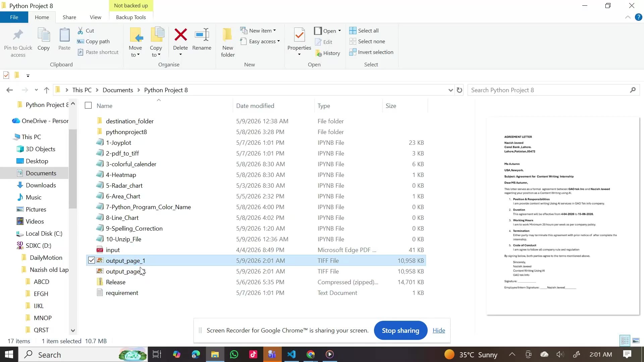Viewport: 644px width, 362px height.
Task: Click the Quick Access Toolbar properties checkmark
Action: (6, 75)
